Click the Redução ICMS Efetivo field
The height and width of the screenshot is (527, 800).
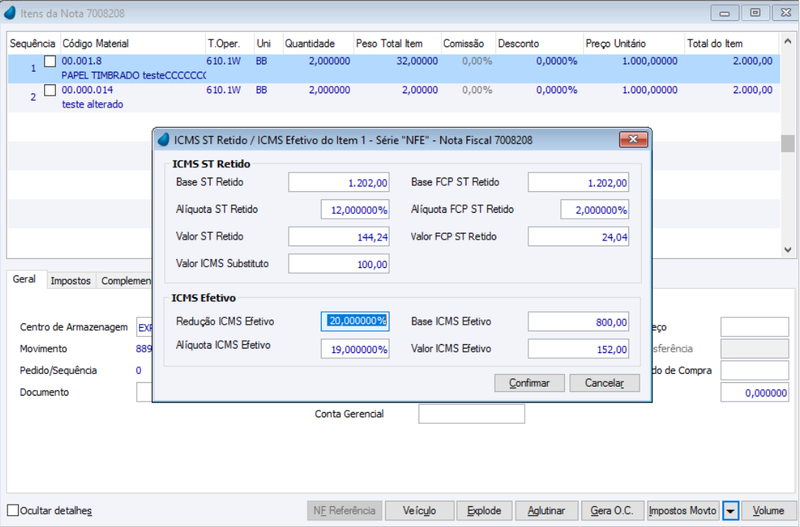click(x=355, y=321)
